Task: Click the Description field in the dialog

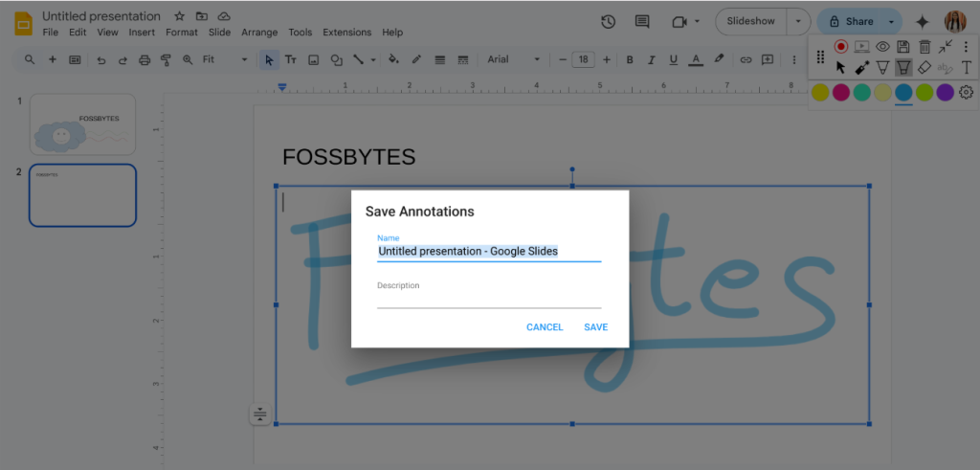Action: tap(489, 299)
